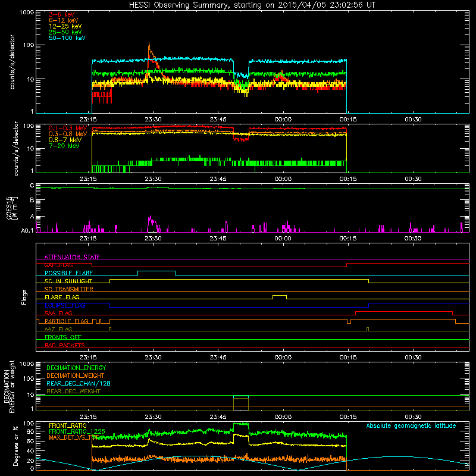Click the counts/s/detector title of the MeV panel
The height and width of the screenshot is (476, 476).
click(16, 148)
